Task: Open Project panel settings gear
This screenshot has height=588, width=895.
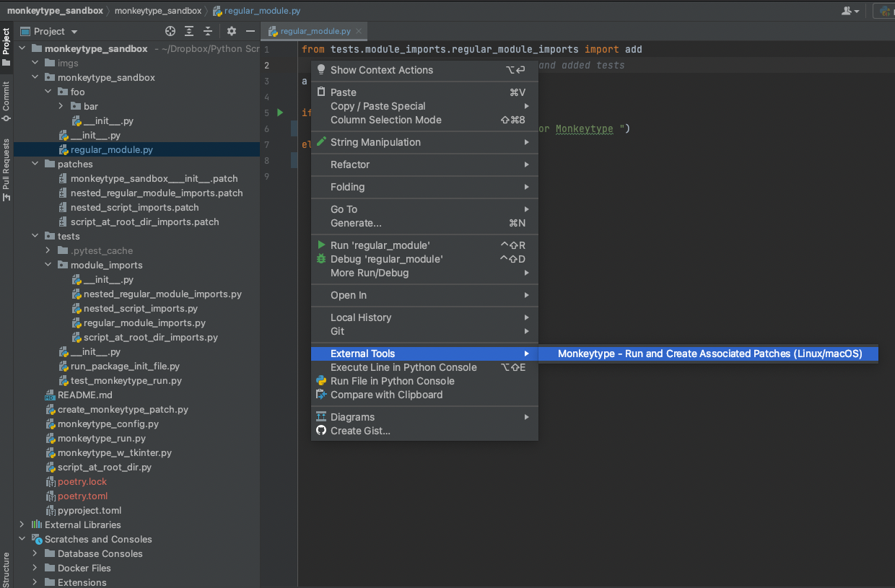Action: [232, 31]
